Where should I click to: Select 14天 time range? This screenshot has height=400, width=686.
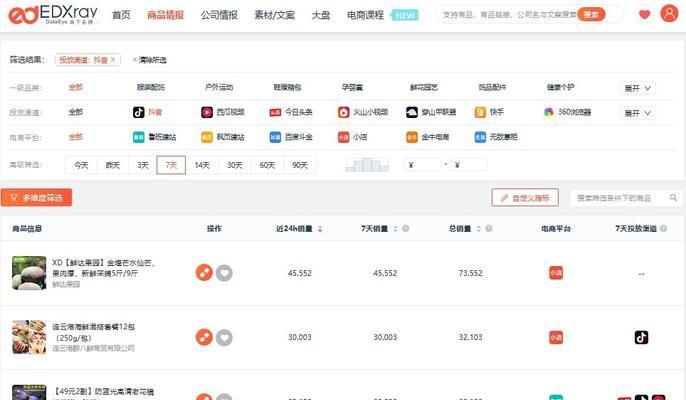tap(202, 165)
